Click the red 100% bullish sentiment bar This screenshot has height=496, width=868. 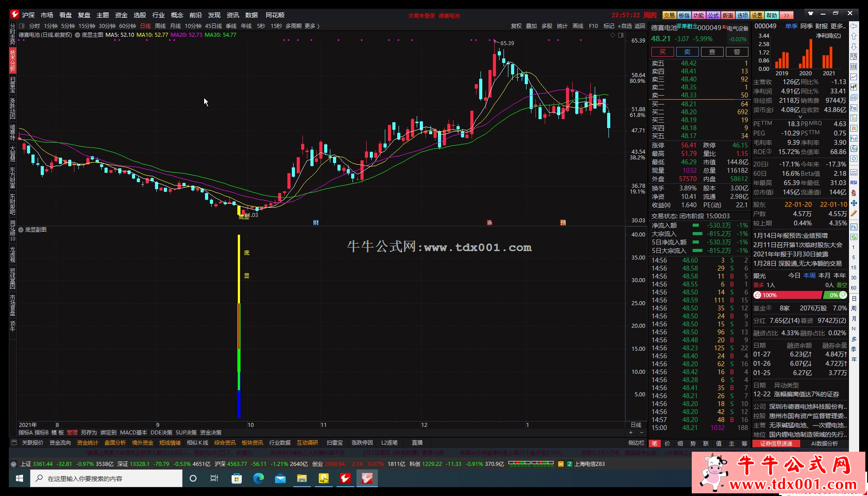787,295
